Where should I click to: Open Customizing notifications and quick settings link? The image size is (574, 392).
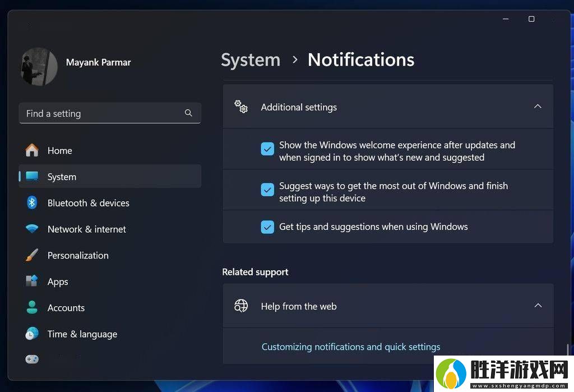pos(351,347)
